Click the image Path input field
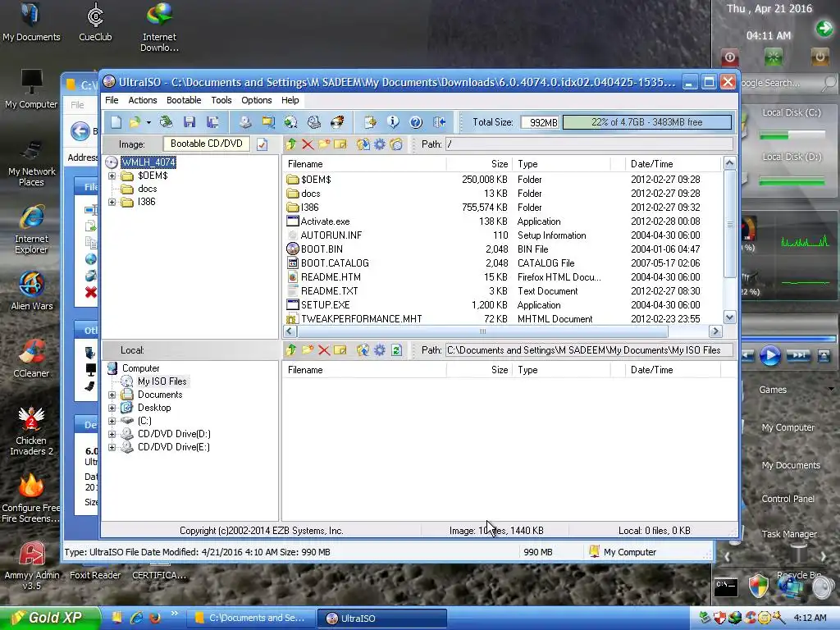The width and height of the screenshot is (840, 630). pos(589,144)
